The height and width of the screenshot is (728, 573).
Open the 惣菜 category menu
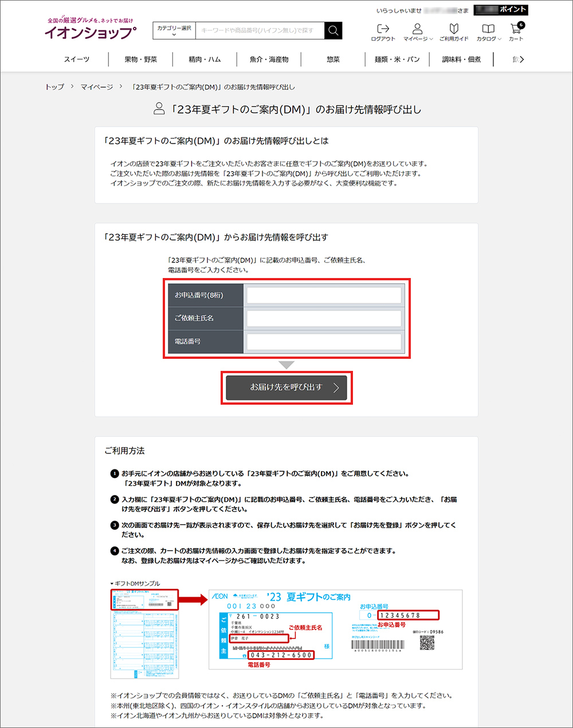pyautogui.click(x=333, y=60)
